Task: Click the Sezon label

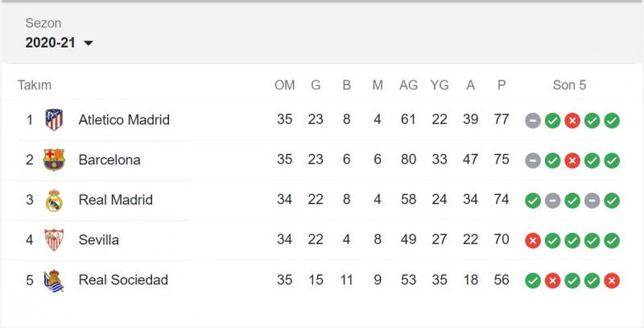Action: pyautogui.click(x=43, y=23)
